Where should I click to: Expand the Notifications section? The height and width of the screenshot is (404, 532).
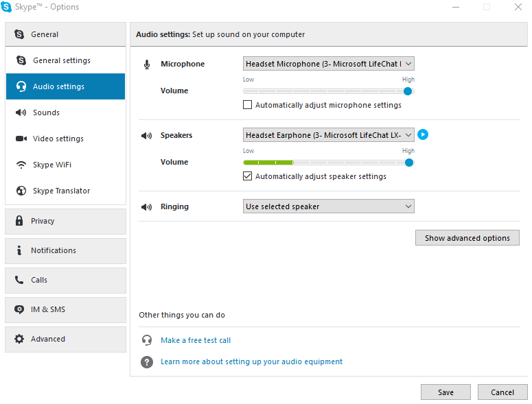(x=65, y=251)
